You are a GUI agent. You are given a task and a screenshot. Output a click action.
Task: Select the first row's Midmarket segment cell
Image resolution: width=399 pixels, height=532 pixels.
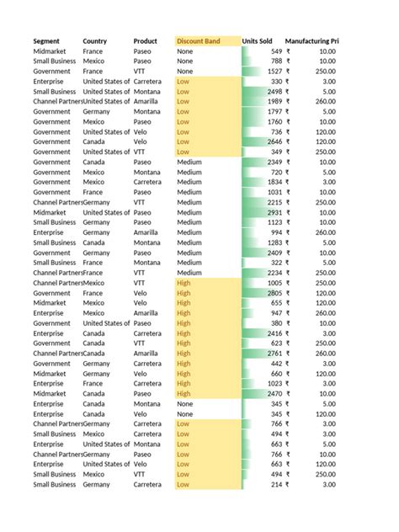pyautogui.click(x=50, y=51)
